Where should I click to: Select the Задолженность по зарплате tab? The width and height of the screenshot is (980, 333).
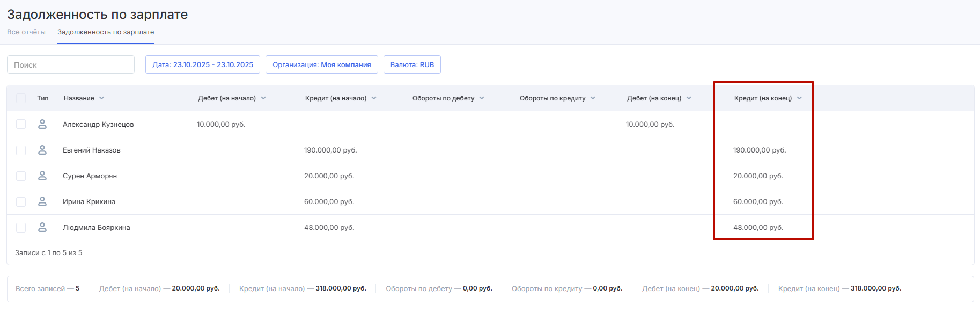[106, 32]
